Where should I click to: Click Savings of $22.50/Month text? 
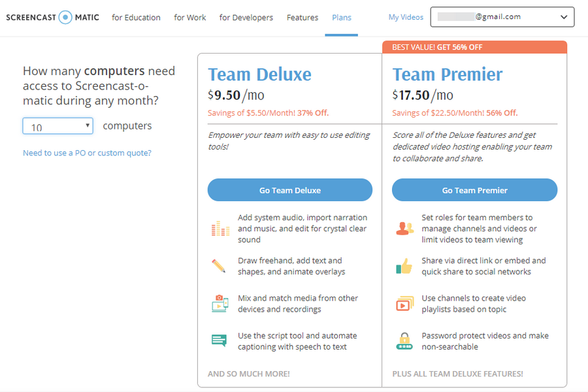point(455,113)
